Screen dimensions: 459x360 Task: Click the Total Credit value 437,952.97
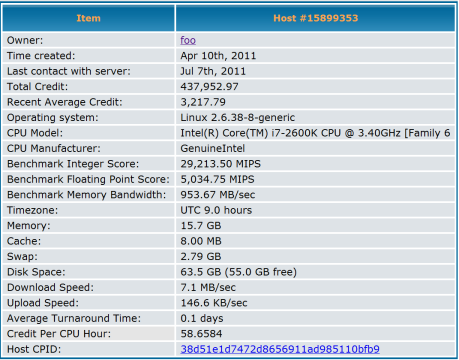pos(209,87)
